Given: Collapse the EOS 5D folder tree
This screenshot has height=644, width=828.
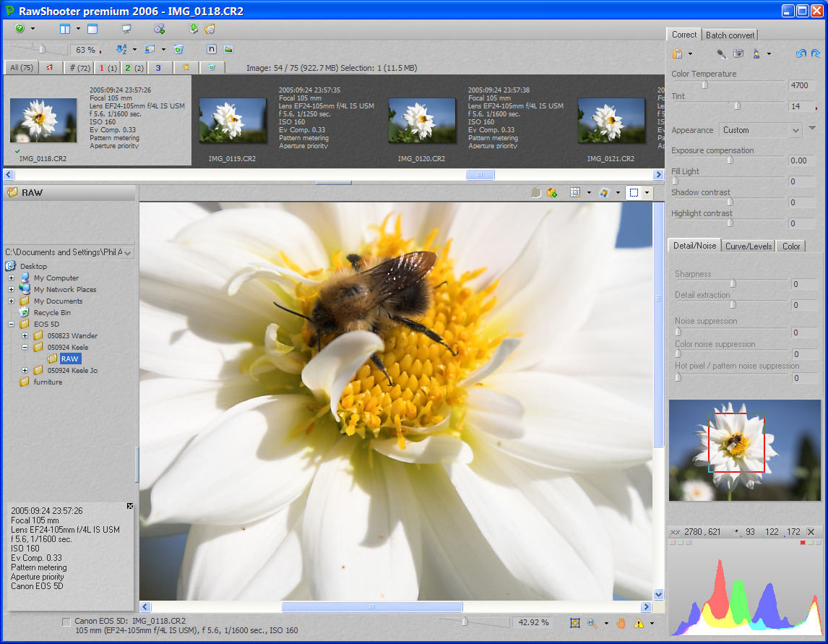Looking at the screenshot, I should point(12,324).
